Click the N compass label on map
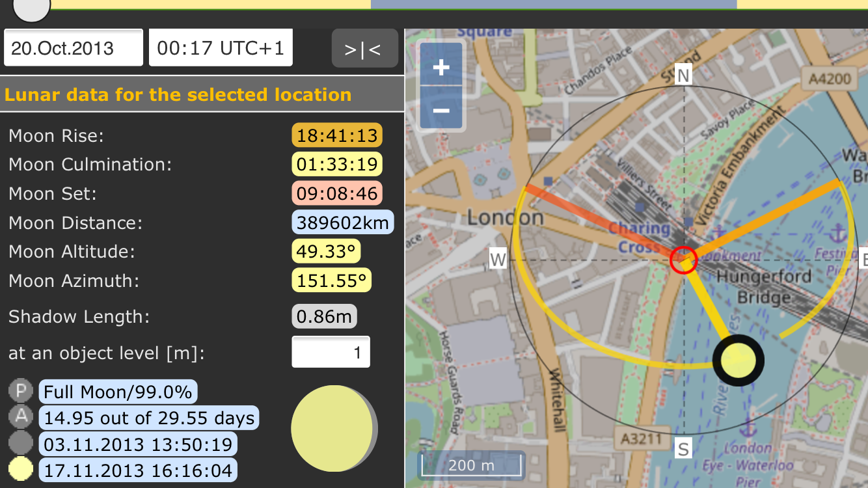The height and width of the screenshot is (488, 868). coord(683,75)
